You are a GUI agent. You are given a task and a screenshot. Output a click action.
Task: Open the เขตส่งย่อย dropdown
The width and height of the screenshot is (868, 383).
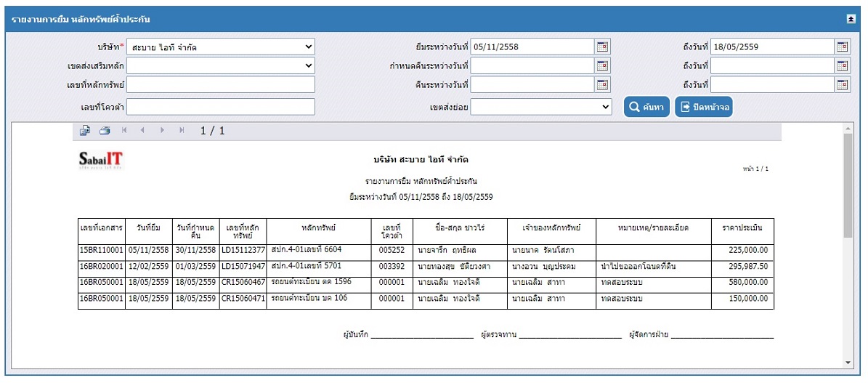[541, 106]
